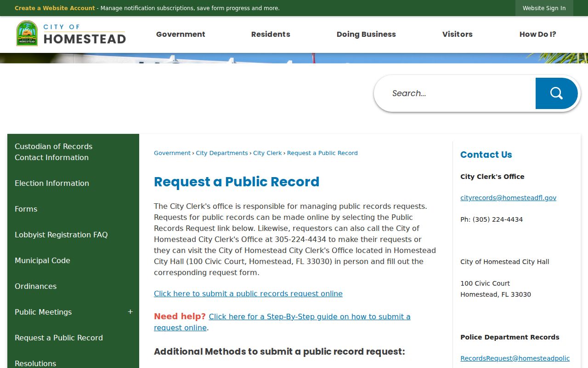
Task: Click Request a Public Record breadcrumb
Action: pos(322,153)
